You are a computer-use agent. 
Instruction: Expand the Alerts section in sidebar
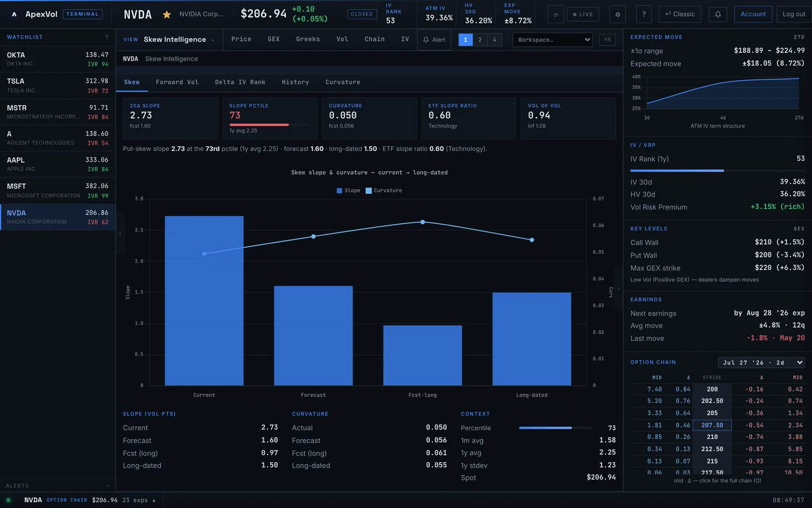pos(57,486)
